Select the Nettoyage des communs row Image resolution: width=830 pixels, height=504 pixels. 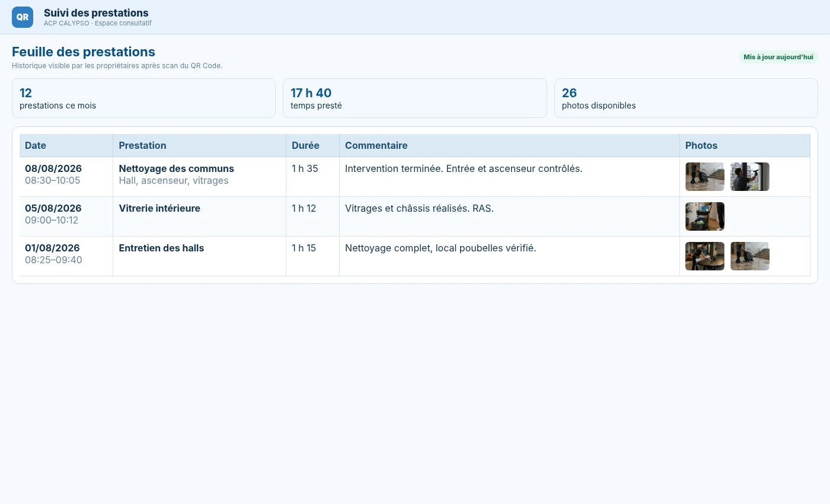click(415, 177)
